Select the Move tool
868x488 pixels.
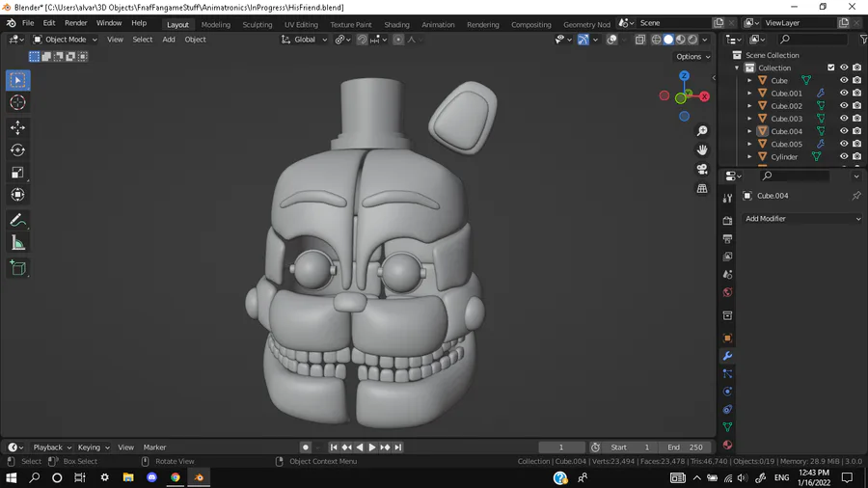17,128
